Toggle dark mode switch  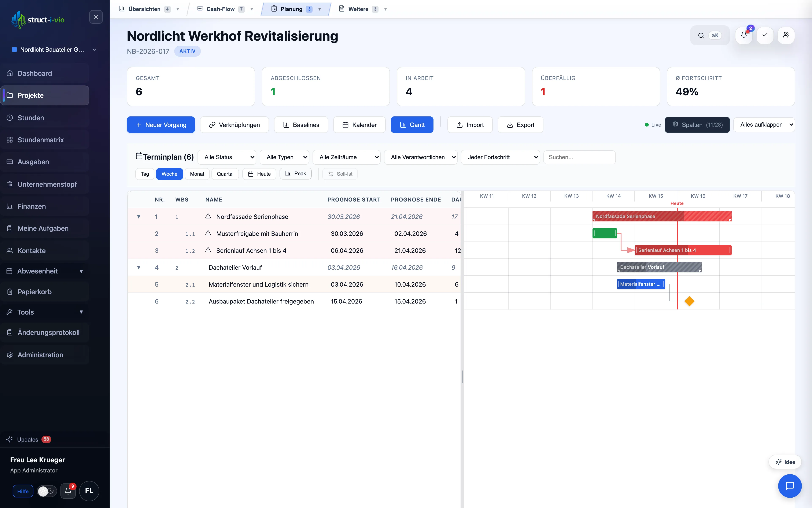click(47, 491)
